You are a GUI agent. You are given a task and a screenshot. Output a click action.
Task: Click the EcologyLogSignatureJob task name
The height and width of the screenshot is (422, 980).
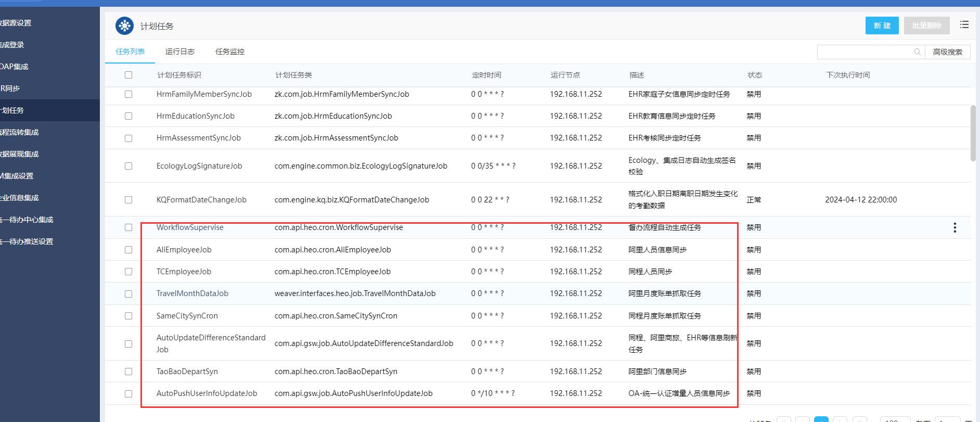click(199, 166)
